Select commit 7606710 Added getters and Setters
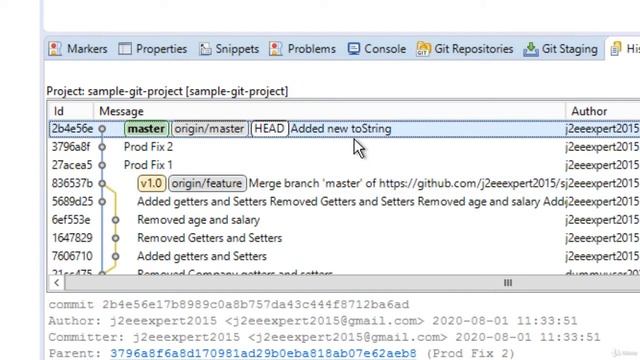Viewport: 640px width, 360px height. point(344,256)
